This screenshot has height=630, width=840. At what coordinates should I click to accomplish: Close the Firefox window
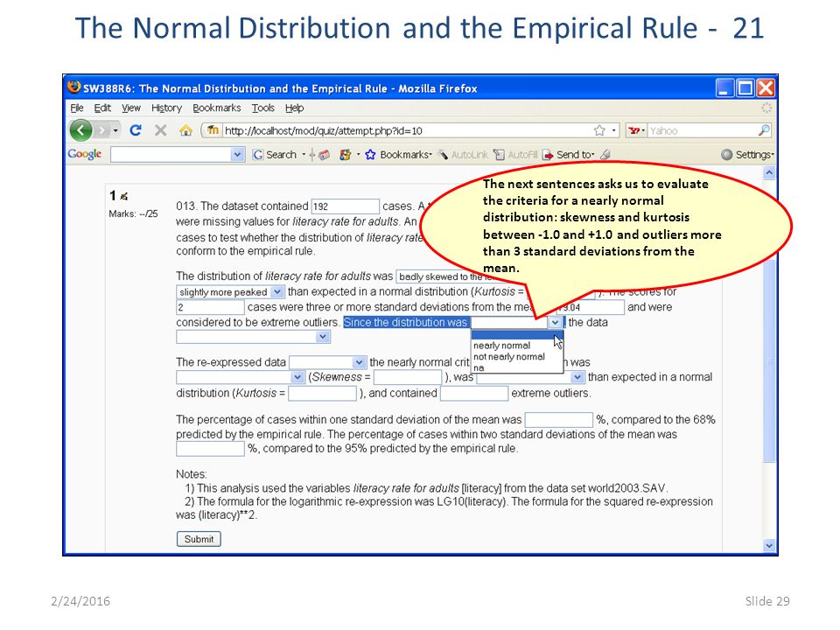tap(765, 87)
